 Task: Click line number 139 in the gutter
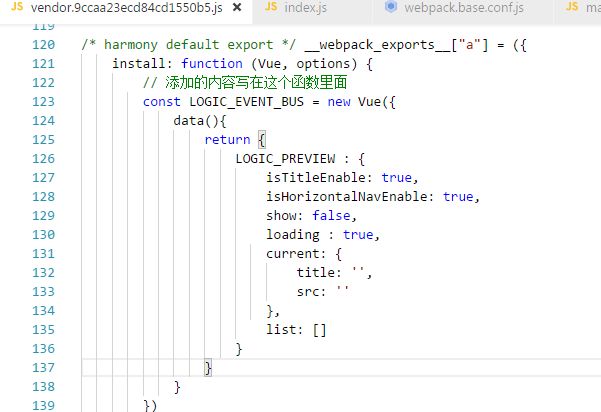(x=44, y=405)
